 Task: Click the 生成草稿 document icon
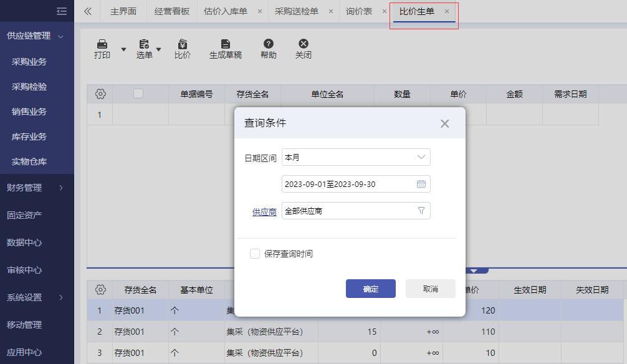tap(226, 44)
